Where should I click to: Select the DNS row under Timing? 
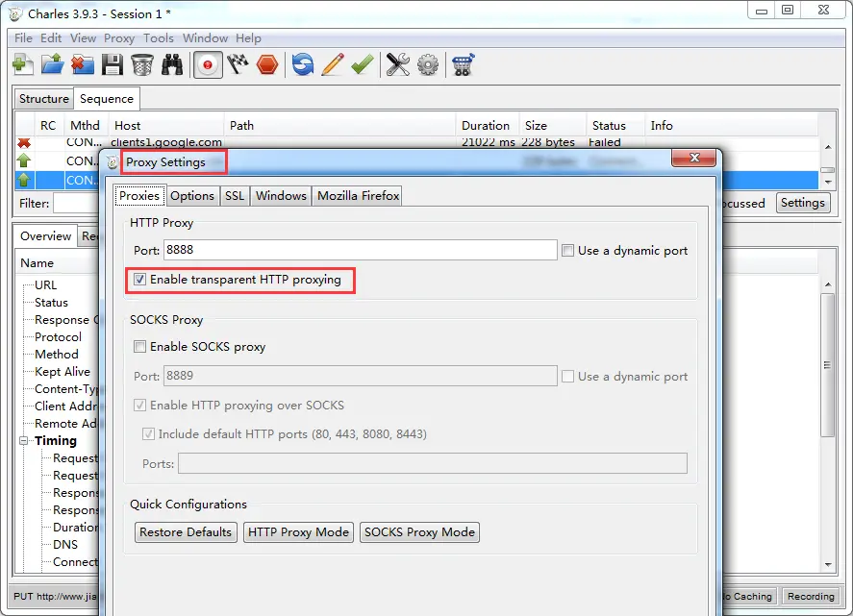65,545
